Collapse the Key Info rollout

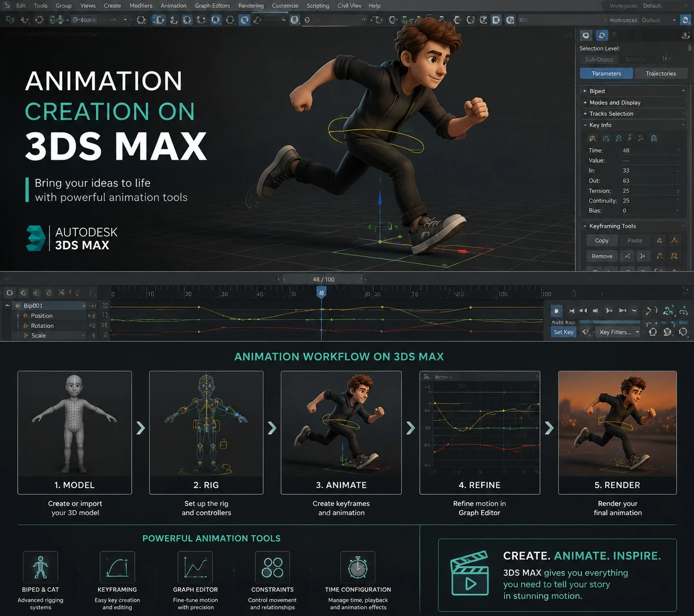[x=634, y=125]
